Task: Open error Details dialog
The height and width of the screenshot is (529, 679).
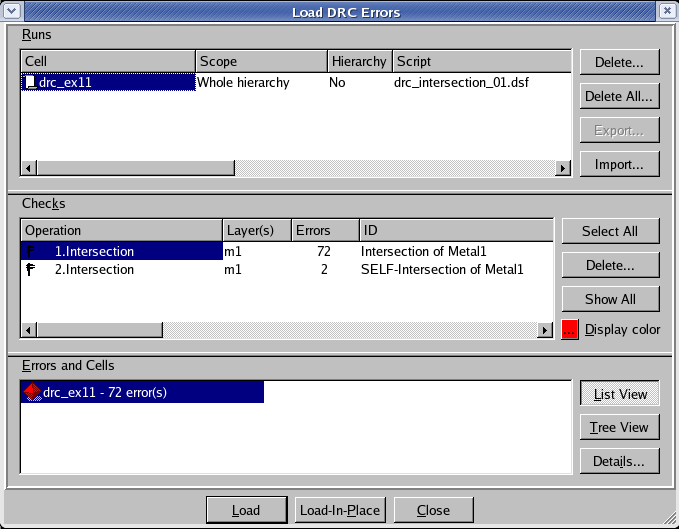Action: click(620, 460)
